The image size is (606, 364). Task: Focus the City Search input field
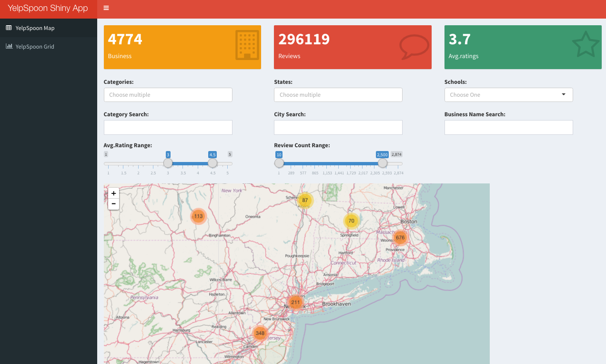[x=338, y=127]
